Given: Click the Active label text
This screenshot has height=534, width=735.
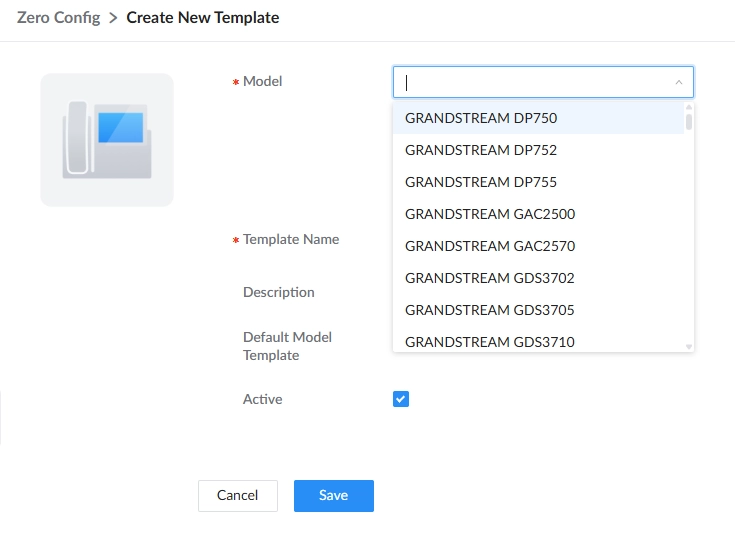Looking at the screenshot, I should click(x=262, y=399).
